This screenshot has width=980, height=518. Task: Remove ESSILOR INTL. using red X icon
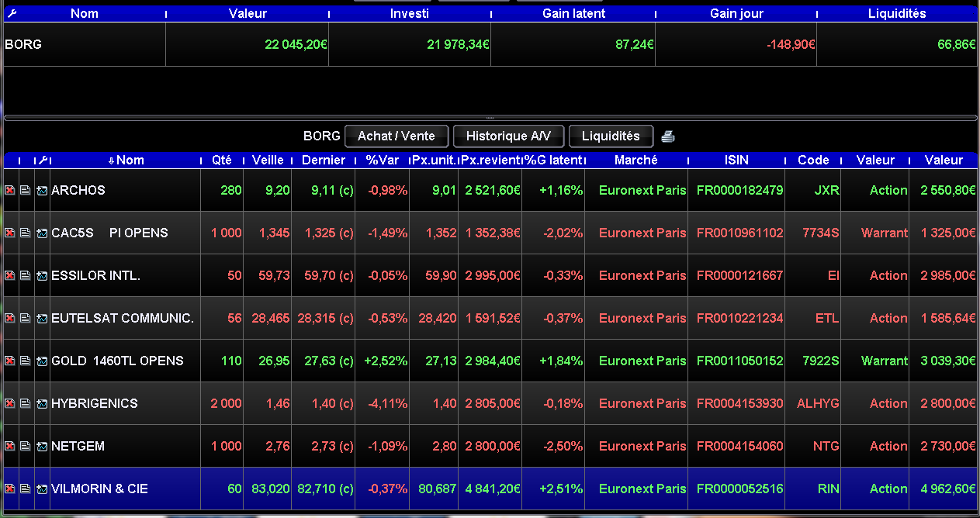[10, 275]
